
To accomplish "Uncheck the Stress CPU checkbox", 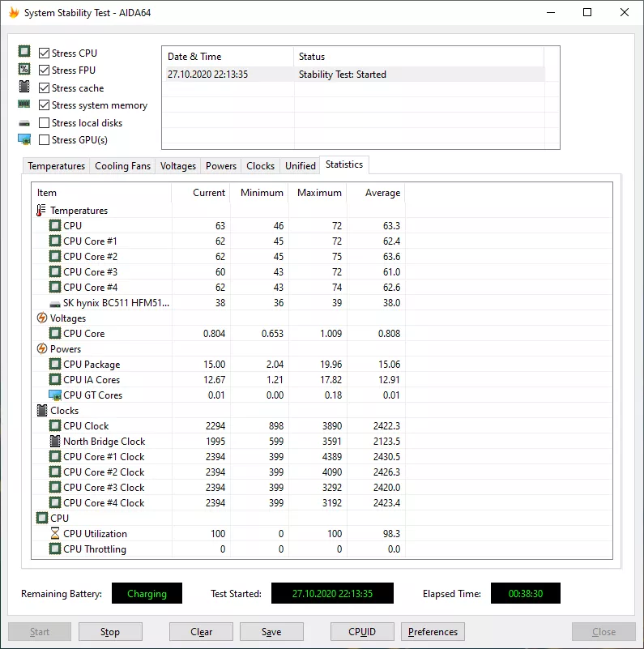I will [x=44, y=53].
